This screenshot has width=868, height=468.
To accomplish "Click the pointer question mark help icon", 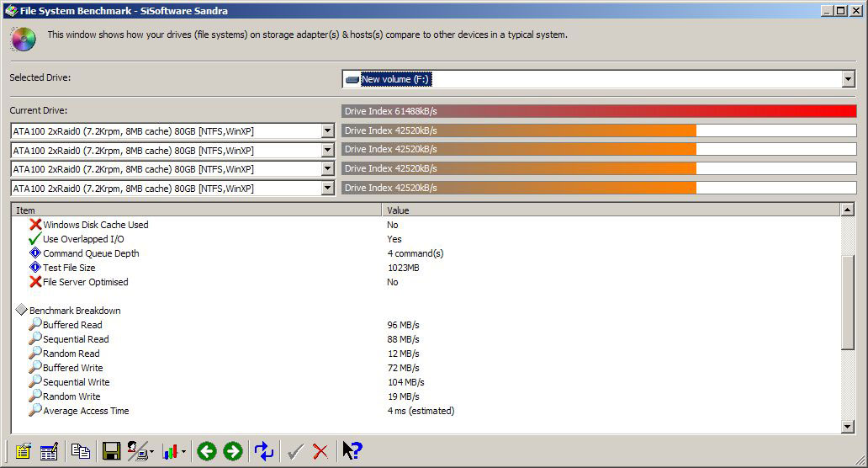I will coord(352,451).
